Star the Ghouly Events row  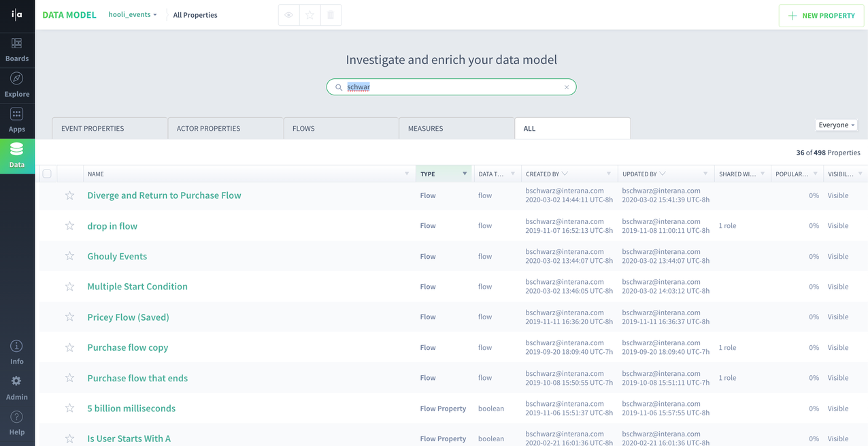(x=69, y=256)
